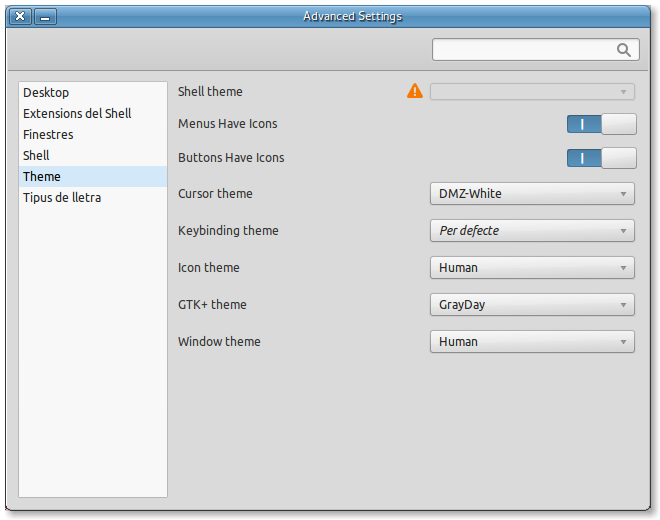Expand the Window theme dropdown
Image resolution: width=660 pixels, height=520 pixels.
click(x=532, y=342)
